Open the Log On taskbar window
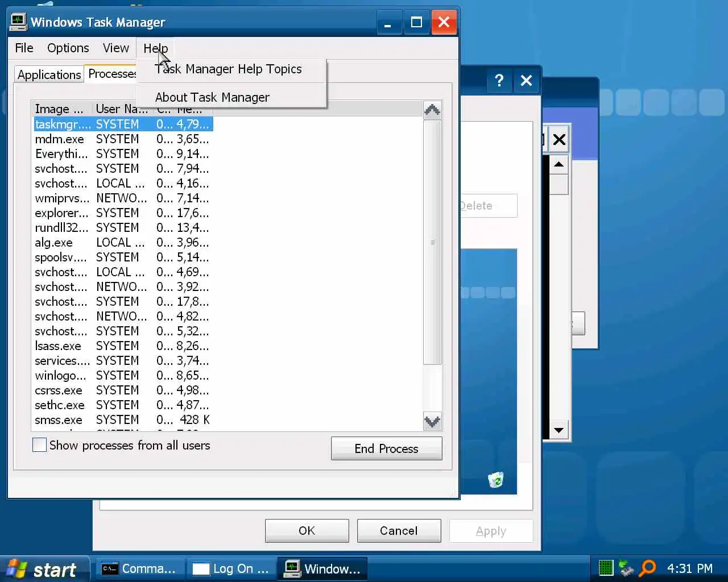This screenshot has width=728, height=582. [x=231, y=569]
